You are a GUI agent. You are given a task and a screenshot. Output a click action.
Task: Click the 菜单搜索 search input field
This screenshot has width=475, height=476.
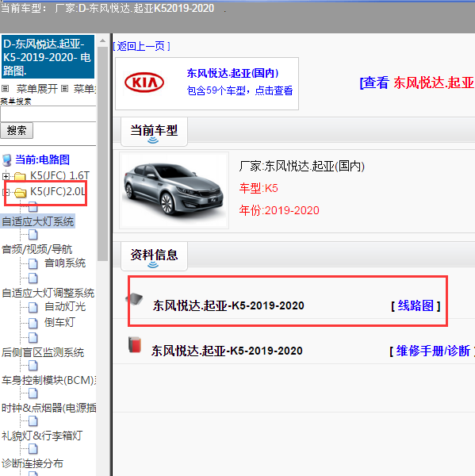(x=48, y=113)
